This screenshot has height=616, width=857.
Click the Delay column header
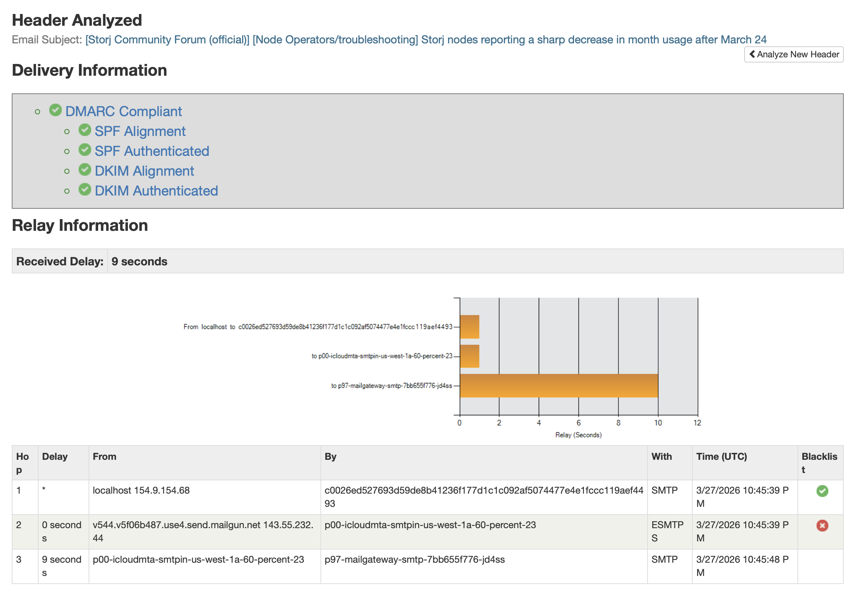55,456
